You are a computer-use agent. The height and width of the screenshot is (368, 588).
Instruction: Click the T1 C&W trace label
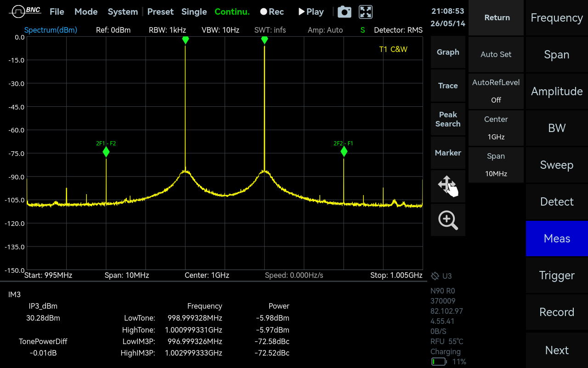click(393, 49)
